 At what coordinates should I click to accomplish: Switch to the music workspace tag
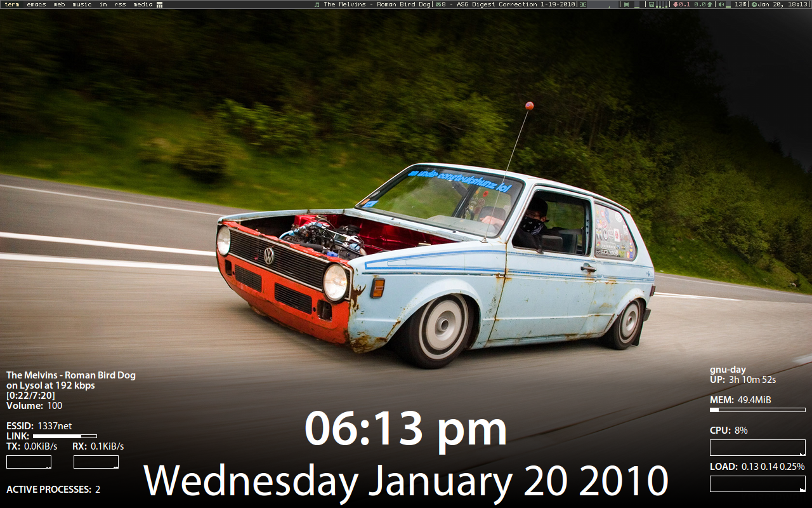(82, 4)
